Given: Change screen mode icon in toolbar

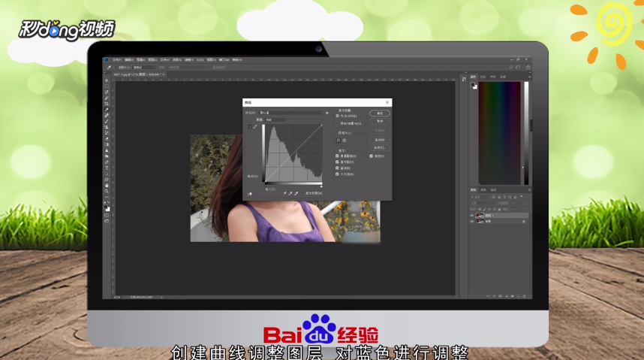Looking at the screenshot, I should click(107, 221).
